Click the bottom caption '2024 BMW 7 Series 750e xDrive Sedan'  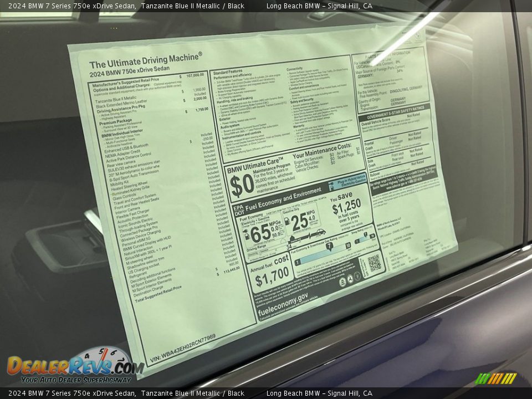coord(72,393)
